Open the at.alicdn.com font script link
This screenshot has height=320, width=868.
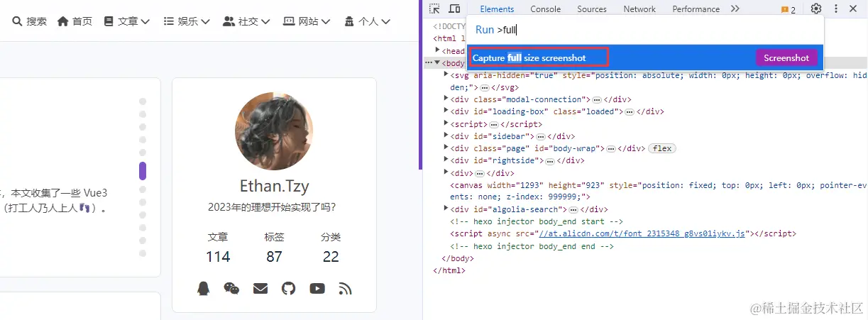642,233
